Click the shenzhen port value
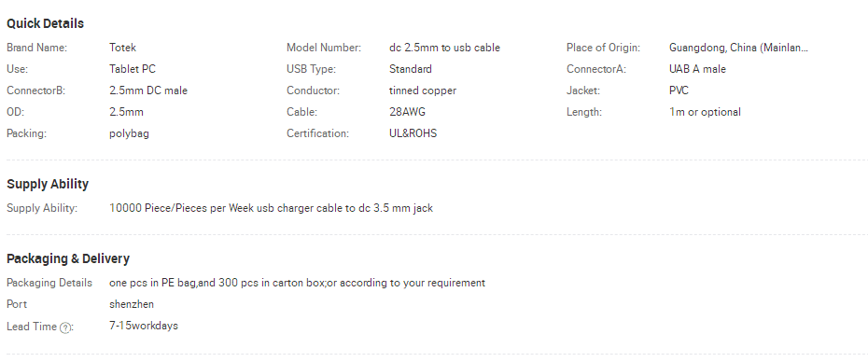 point(132,304)
